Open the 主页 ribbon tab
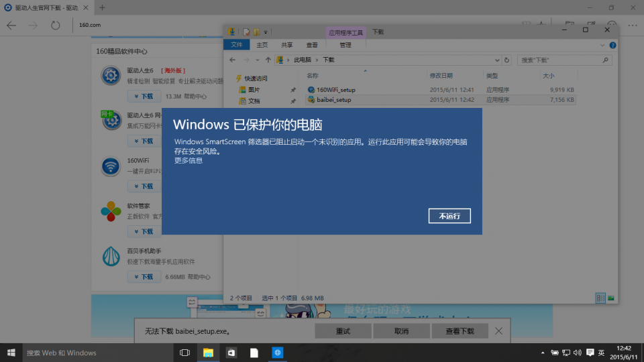This screenshot has width=644, height=362. tap(262, 45)
